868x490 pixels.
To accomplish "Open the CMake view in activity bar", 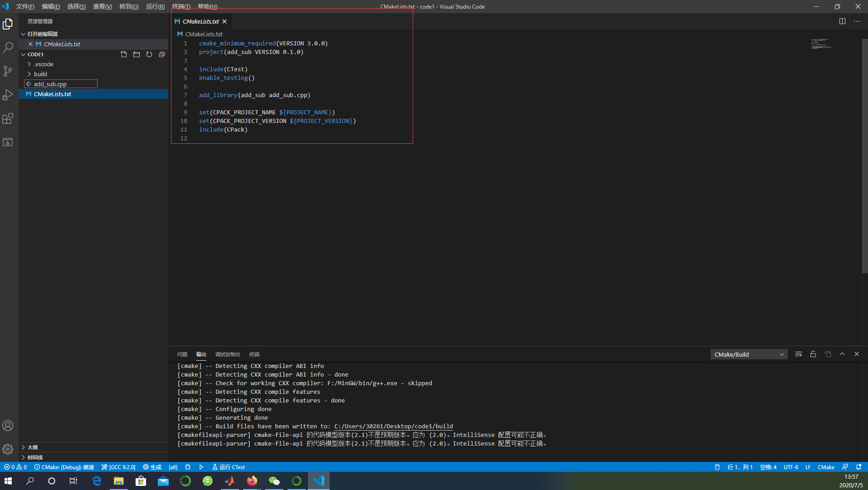I will 8,142.
